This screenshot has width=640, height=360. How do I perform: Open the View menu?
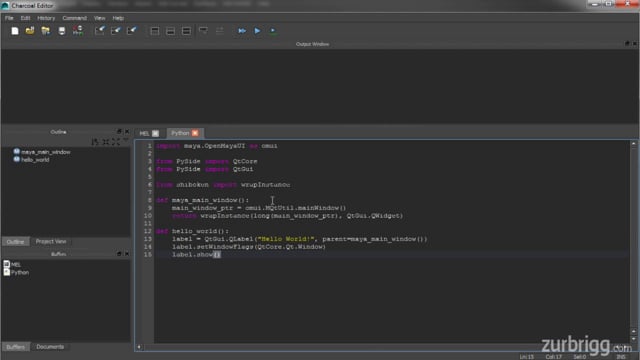click(100, 18)
